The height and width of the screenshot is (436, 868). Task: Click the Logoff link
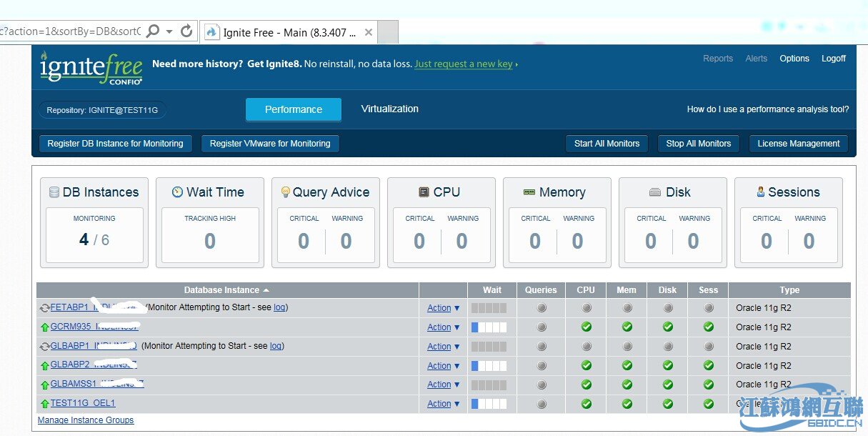coord(834,59)
